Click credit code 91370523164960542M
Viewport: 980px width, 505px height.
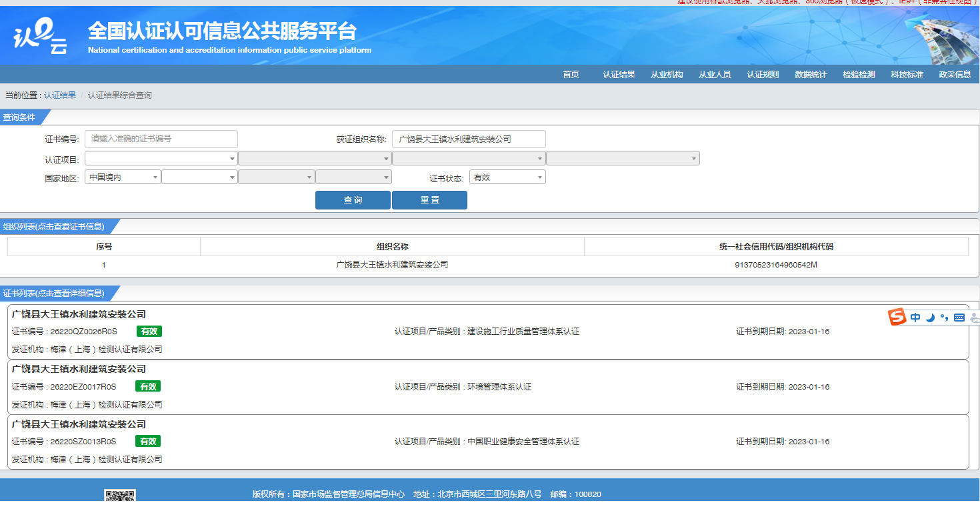(x=776, y=265)
